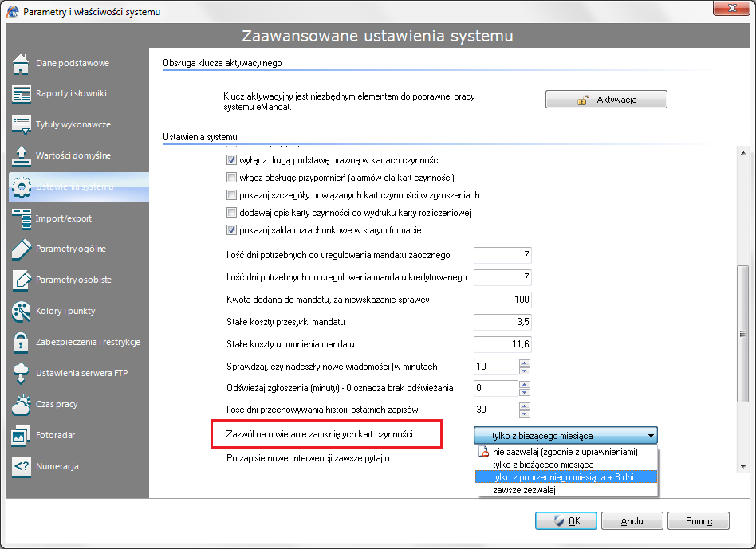Click the Import/export sidebar icon
This screenshot has width=756, height=549.
22,218
